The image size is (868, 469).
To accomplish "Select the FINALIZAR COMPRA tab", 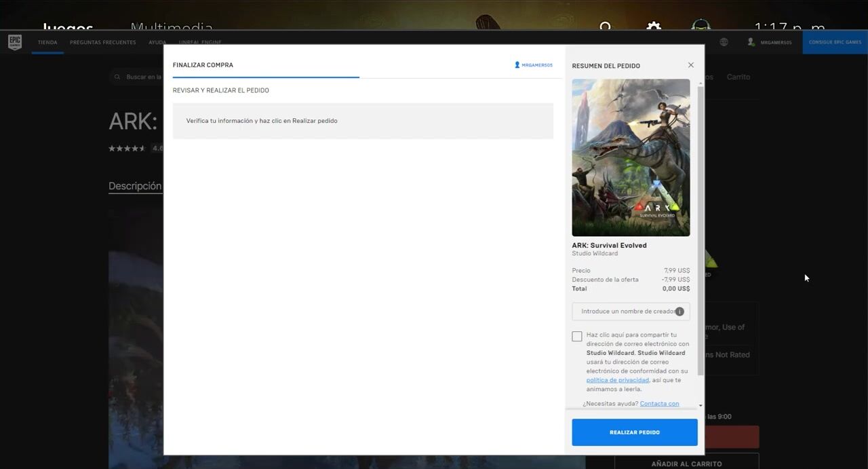I will 203,65.
